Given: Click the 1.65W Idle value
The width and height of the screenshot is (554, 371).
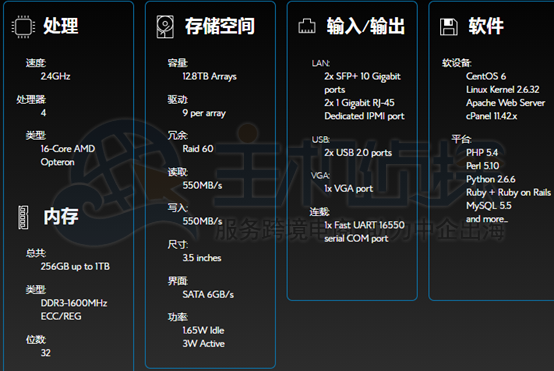Looking at the screenshot, I should (203, 331).
